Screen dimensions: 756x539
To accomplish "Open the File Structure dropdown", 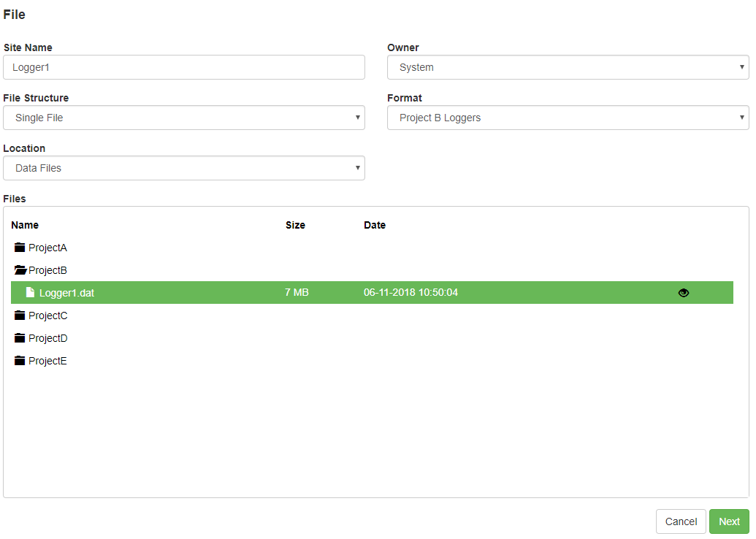I will pyautogui.click(x=183, y=118).
